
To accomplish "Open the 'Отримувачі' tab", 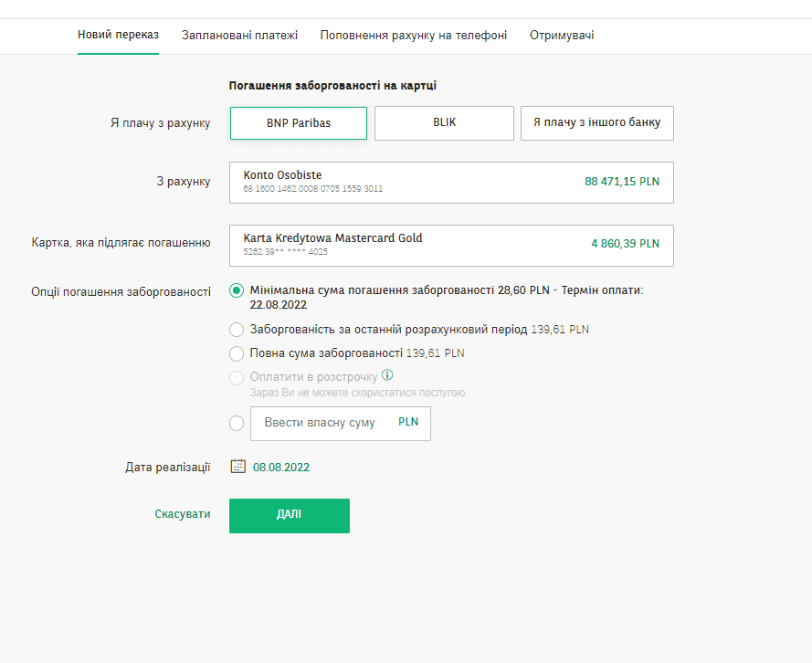I will [562, 36].
